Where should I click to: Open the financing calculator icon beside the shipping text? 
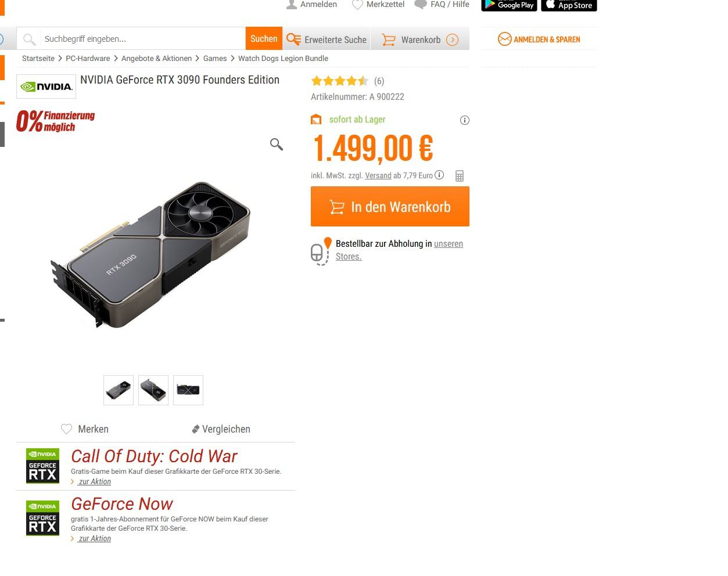click(460, 176)
